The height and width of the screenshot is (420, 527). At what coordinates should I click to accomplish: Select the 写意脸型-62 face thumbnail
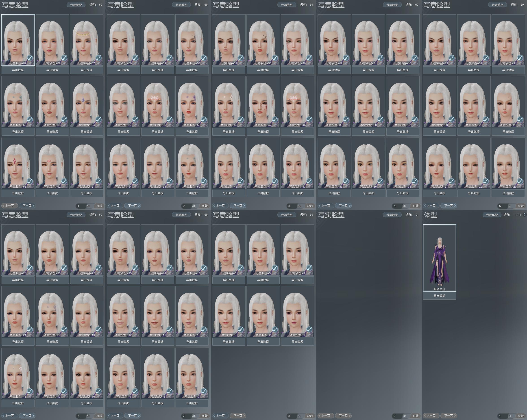(52, 163)
